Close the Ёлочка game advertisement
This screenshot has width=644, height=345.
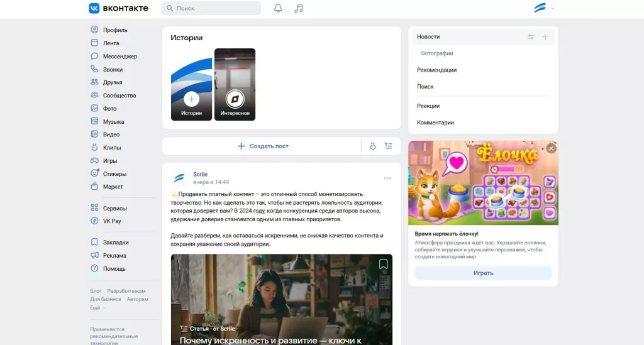(x=551, y=148)
